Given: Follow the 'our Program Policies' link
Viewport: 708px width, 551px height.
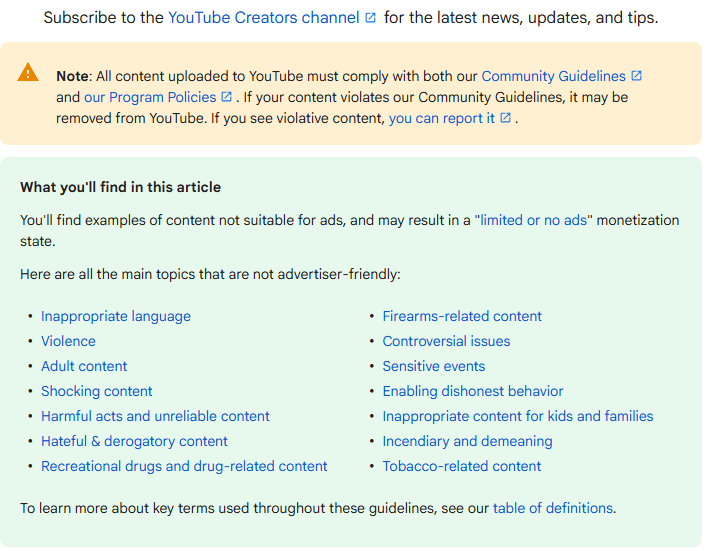Looking at the screenshot, I should click(150, 97).
